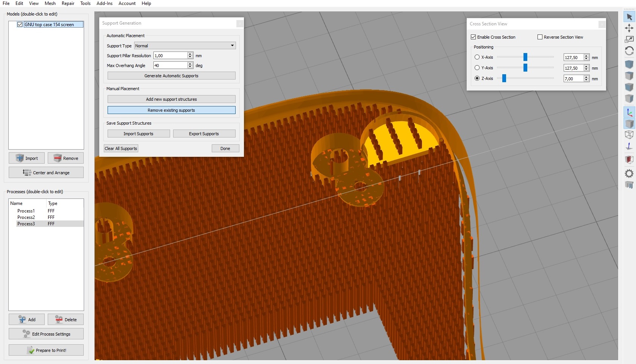Switch to top view cube icon
Screen dimensions: 636x364
pos(629,76)
